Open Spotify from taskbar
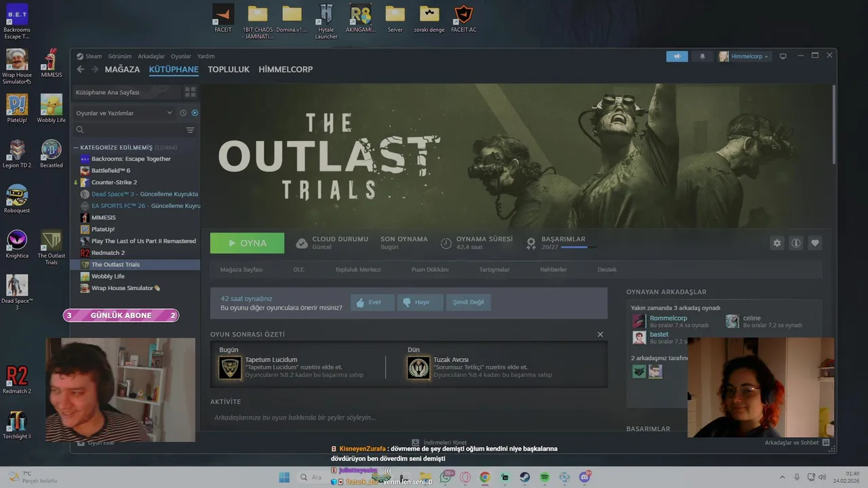The height and width of the screenshot is (488, 868). (x=545, y=477)
